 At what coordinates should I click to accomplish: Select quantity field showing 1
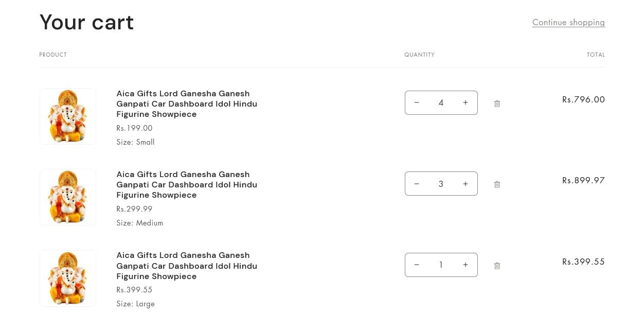441,265
